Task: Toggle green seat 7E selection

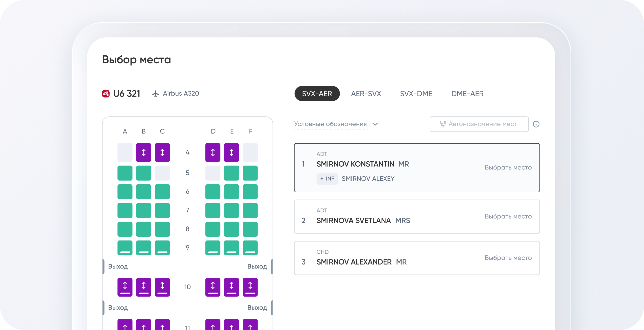Action: tap(231, 210)
